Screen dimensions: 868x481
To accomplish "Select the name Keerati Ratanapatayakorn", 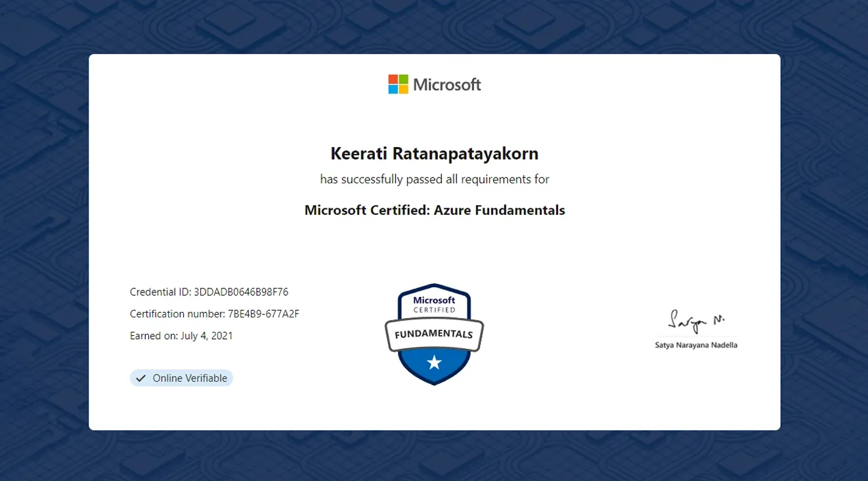I will click(435, 154).
